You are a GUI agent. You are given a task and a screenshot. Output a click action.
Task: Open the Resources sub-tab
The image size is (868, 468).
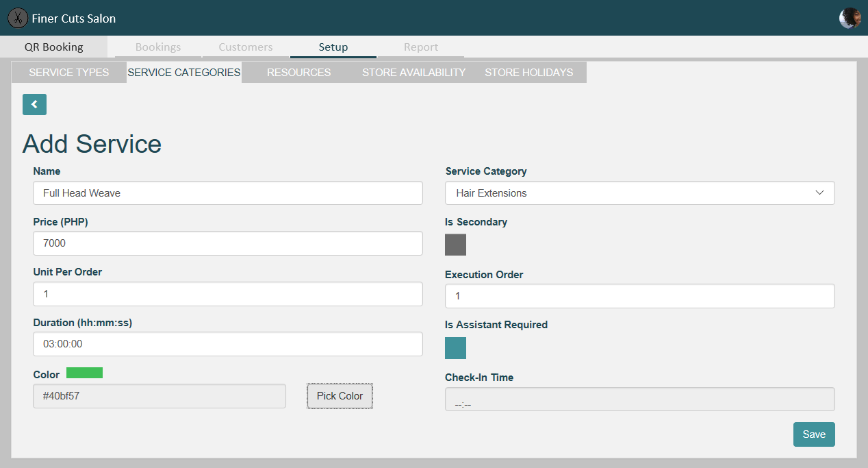point(299,72)
